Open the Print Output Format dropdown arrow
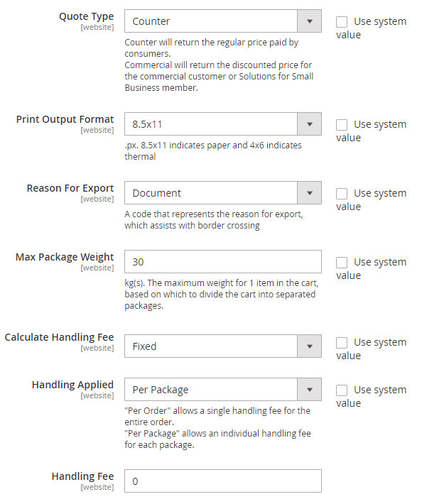422x504 pixels. pos(310,124)
